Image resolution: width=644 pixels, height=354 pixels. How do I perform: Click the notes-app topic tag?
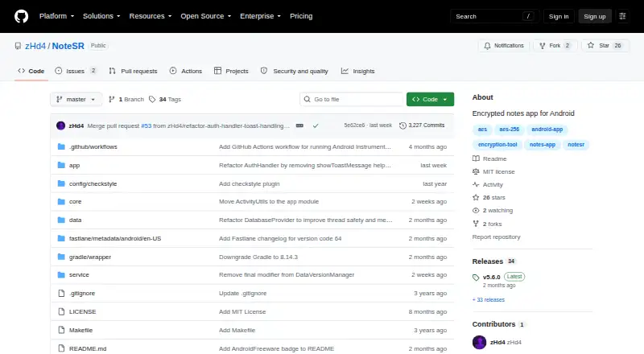click(542, 145)
